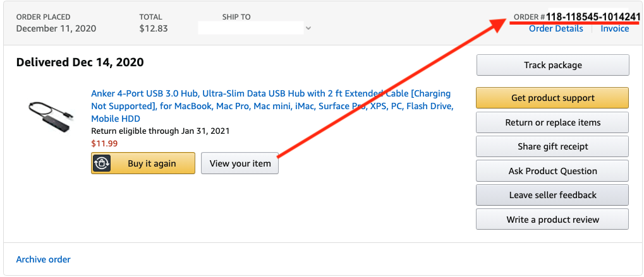Click the $11.99 item price
The height and width of the screenshot is (277, 644).
pos(104,143)
